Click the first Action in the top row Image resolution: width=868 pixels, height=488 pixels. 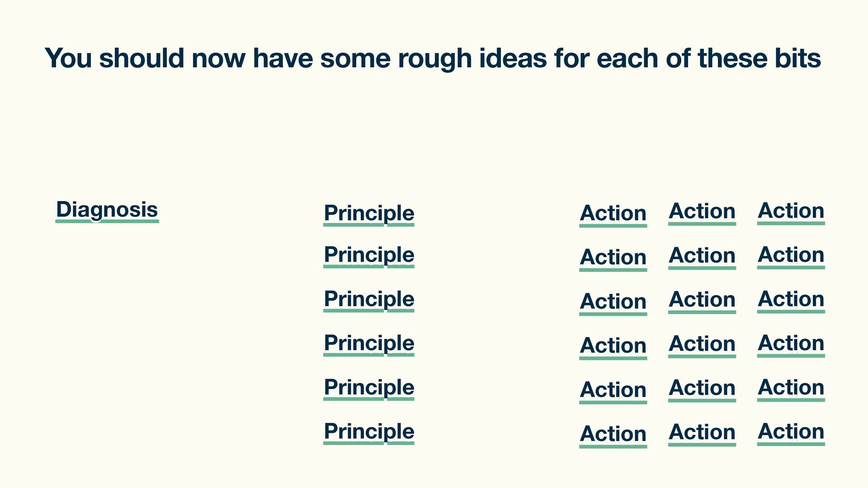[x=613, y=215]
